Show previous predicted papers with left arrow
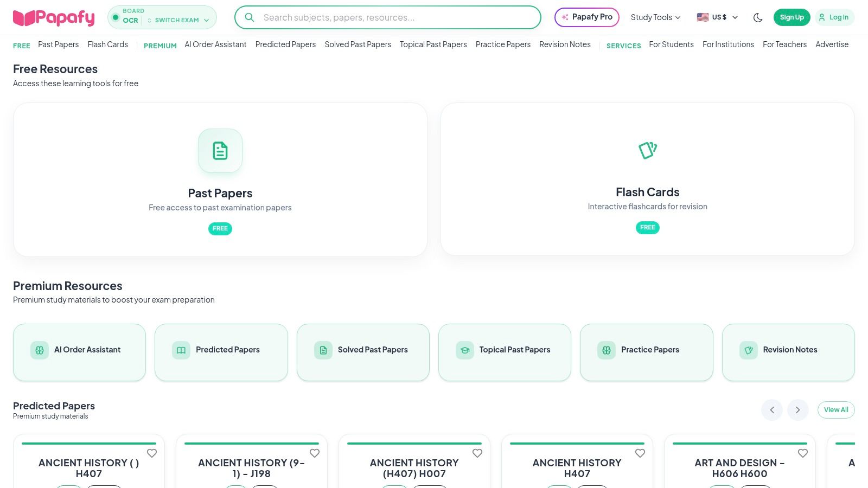The width and height of the screenshot is (868, 488). pyautogui.click(x=772, y=410)
